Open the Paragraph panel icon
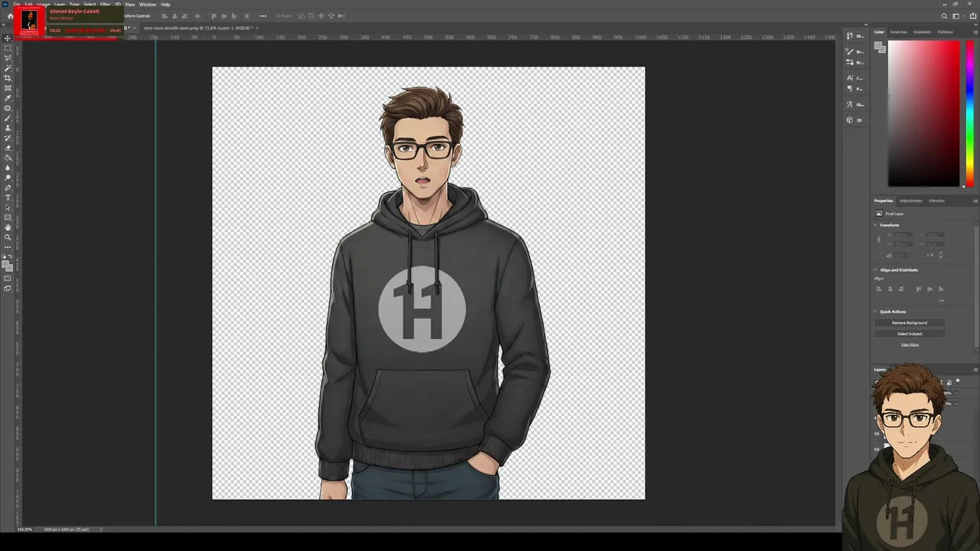The image size is (980, 551). point(850,89)
